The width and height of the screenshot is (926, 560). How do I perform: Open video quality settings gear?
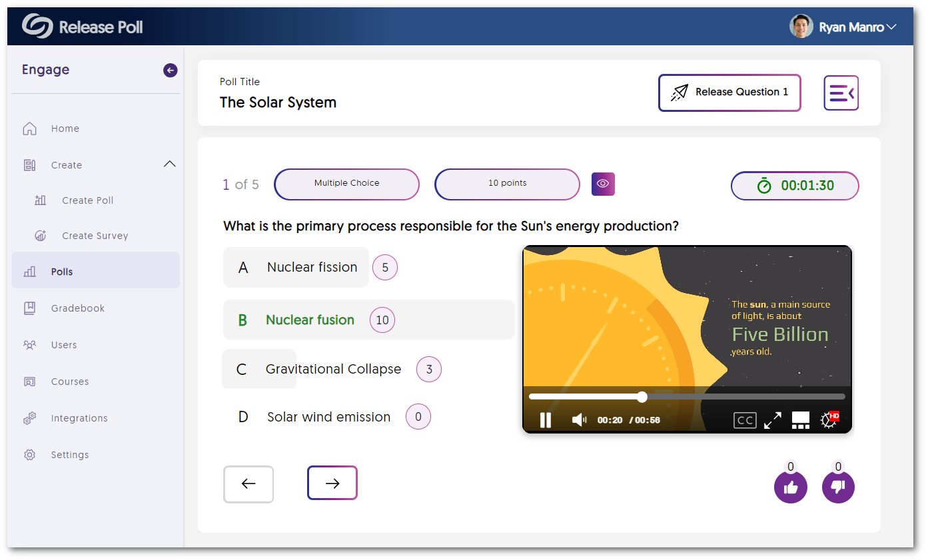829,420
